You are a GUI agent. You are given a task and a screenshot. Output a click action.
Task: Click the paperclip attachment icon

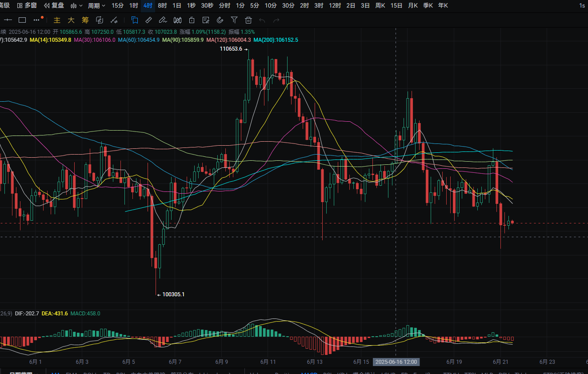point(220,20)
